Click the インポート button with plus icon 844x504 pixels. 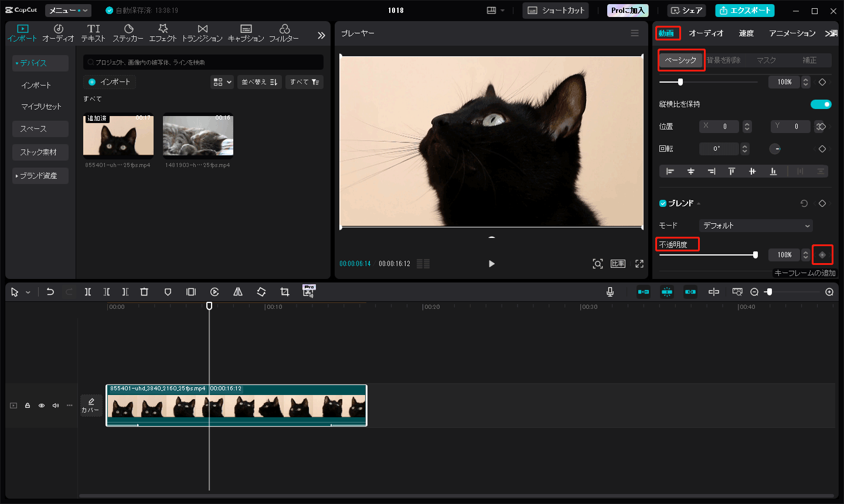pos(110,82)
